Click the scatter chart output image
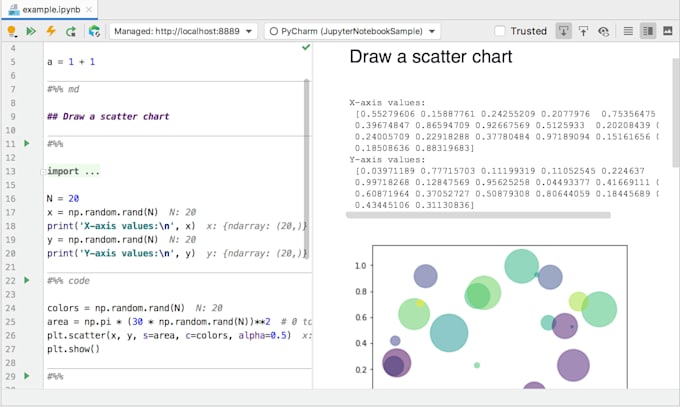 pyautogui.click(x=491, y=317)
